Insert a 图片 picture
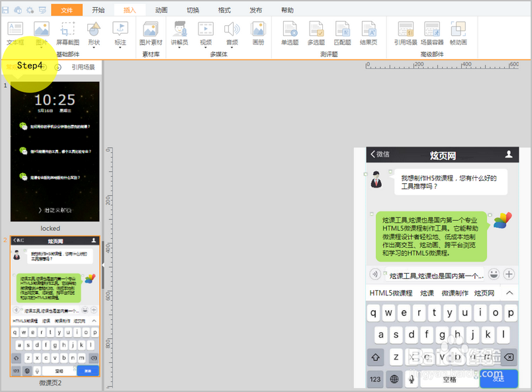The width and height of the screenshot is (532, 392). point(42,33)
